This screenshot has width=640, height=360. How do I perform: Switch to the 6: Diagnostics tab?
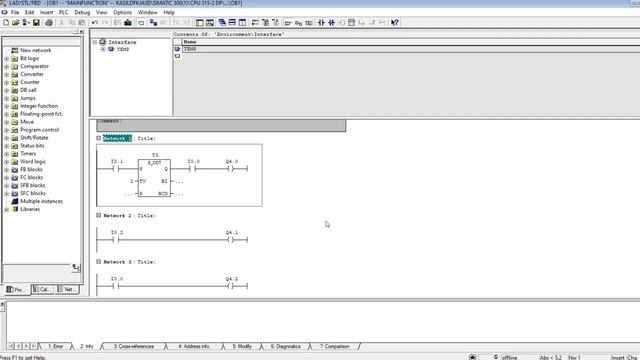pos(285,346)
